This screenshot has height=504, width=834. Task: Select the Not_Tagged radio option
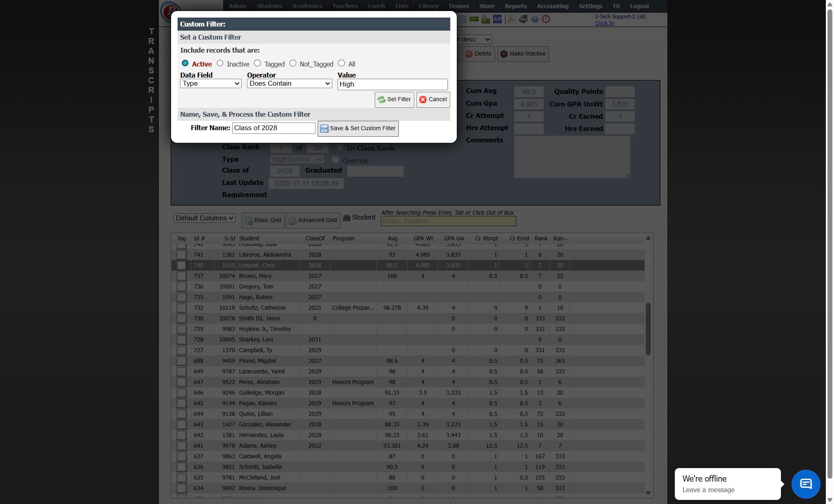(x=293, y=63)
